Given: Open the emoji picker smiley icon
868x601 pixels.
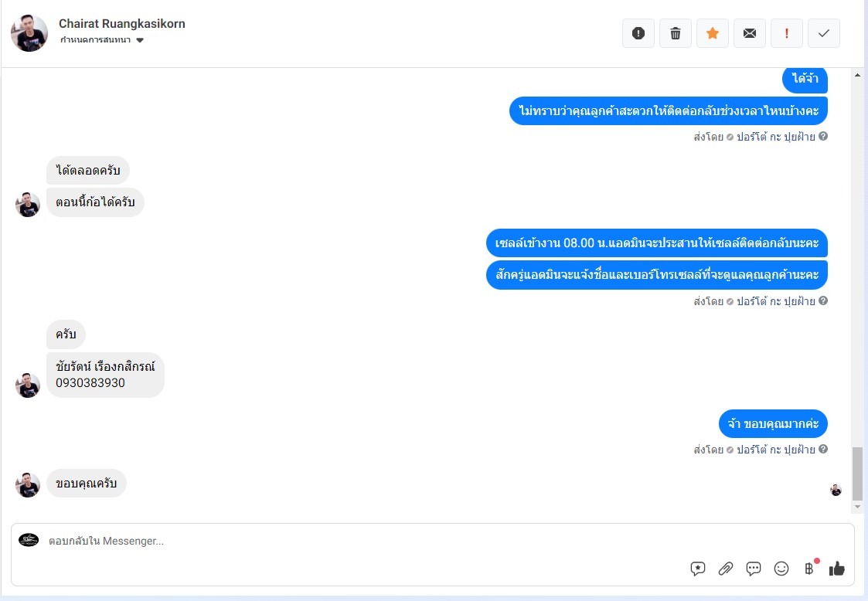Looking at the screenshot, I should (781, 569).
